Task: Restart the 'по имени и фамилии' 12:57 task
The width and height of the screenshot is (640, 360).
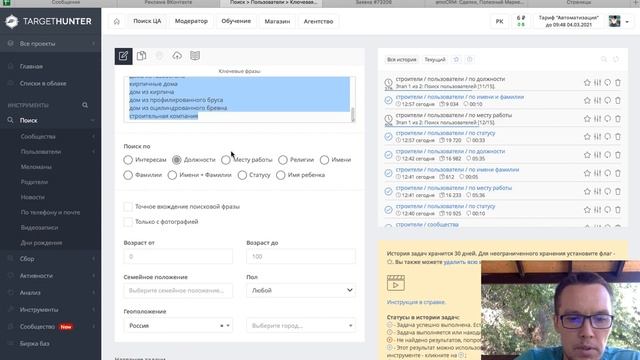Action: coord(608,100)
